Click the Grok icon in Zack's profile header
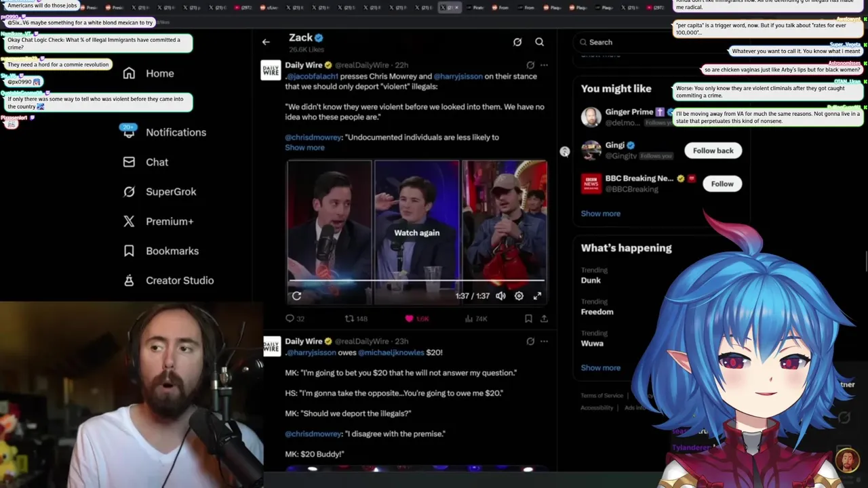Viewport: 868px width, 488px height. pyautogui.click(x=517, y=42)
